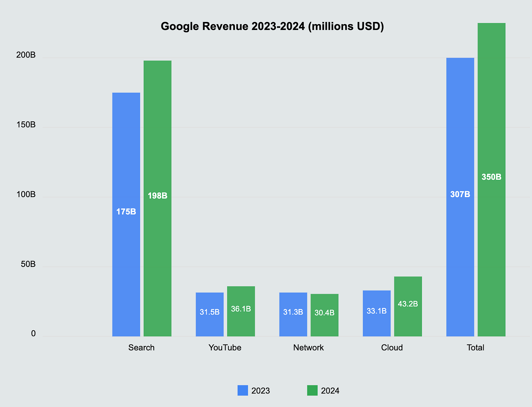The width and height of the screenshot is (532, 407).
Task: Select the blue 175B Search bar for 2023
Action: [126, 212]
